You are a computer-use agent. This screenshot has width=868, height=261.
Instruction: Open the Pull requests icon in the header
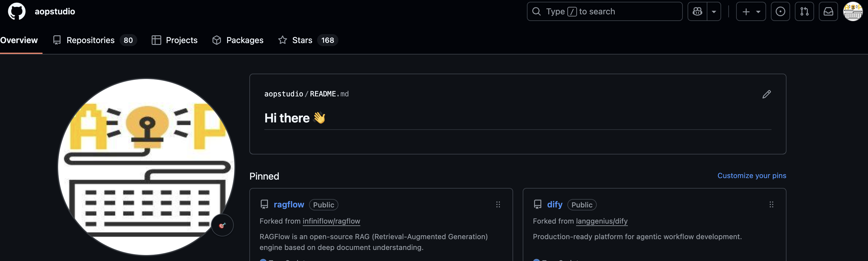tap(804, 11)
